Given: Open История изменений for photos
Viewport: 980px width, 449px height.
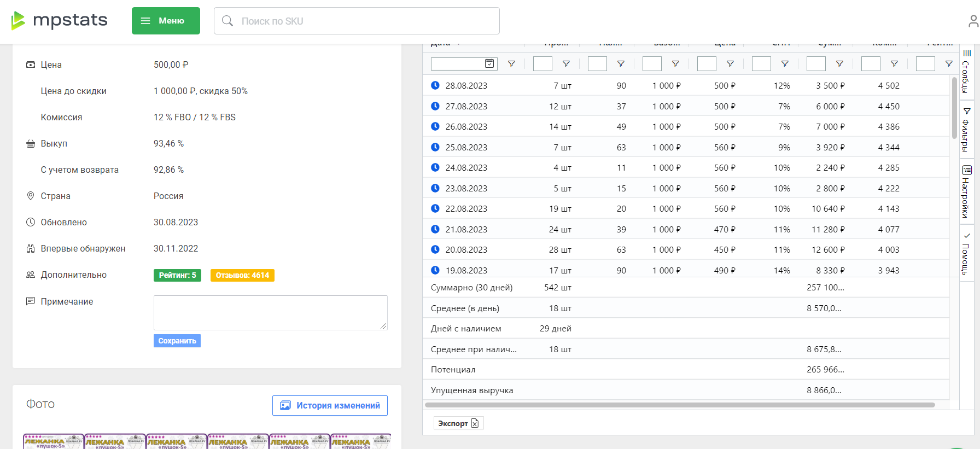Looking at the screenshot, I should click(x=330, y=405).
